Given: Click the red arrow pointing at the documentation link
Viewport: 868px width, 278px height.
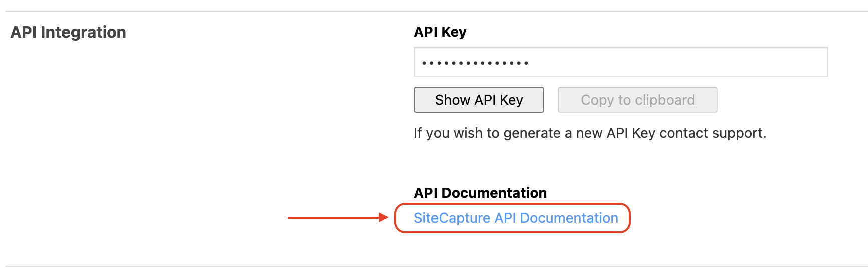Looking at the screenshot, I should click(x=335, y=217).
